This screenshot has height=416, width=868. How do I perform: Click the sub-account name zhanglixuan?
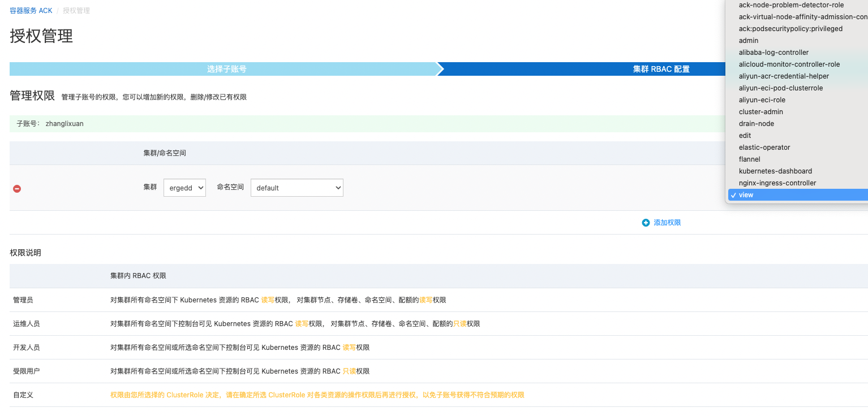(x=65, y=124)
